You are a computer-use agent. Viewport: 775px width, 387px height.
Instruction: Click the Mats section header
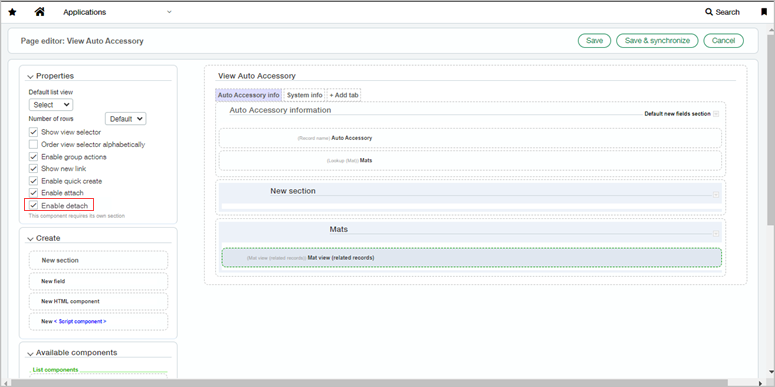339,229
